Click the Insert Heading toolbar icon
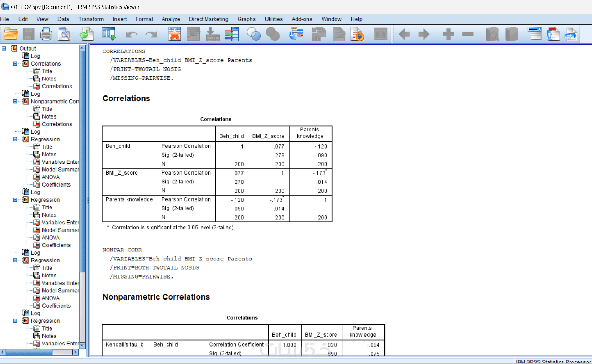This screenshot has height=364, width=592. click(x=535, y=34)
